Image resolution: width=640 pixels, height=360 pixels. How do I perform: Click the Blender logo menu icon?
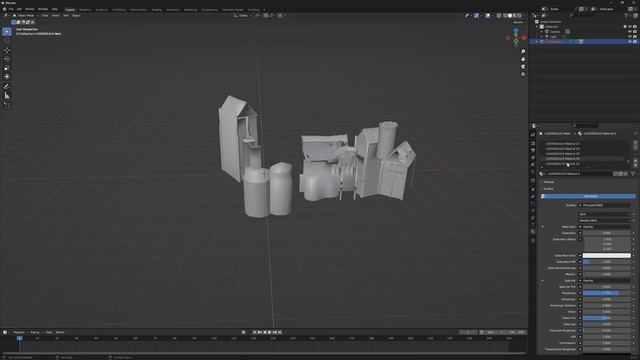4,9
